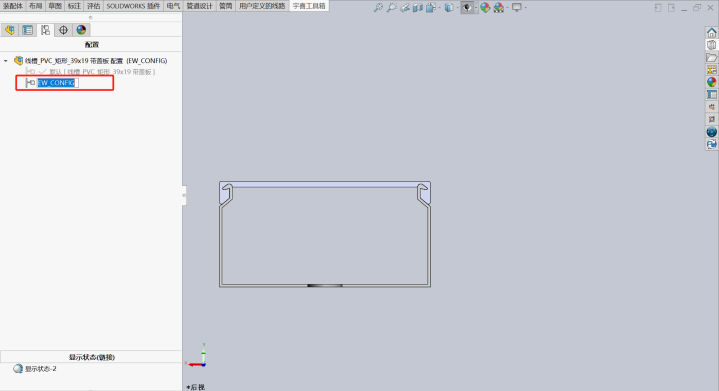Image resolution: width=719 pixels, height=391 pixels.
Task: Switch to the 布局 ribbon tab
Action: (x=35, y=6)
